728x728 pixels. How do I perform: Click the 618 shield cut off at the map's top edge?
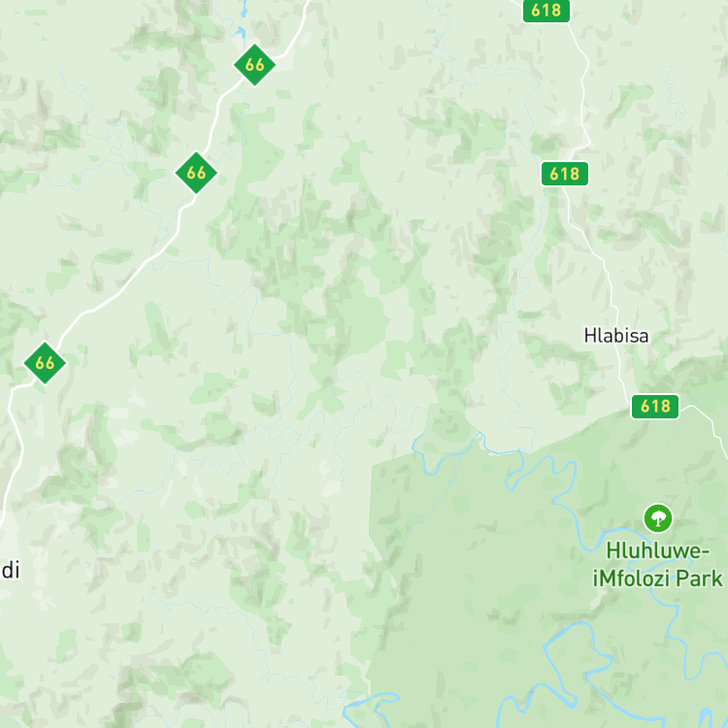pos(546,11)
